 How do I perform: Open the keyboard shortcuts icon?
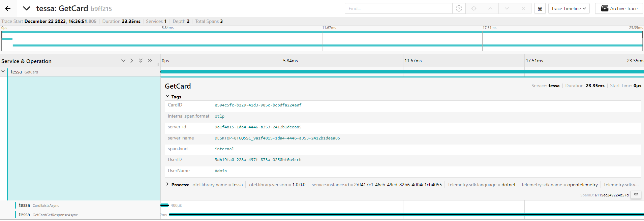point(540,9)
